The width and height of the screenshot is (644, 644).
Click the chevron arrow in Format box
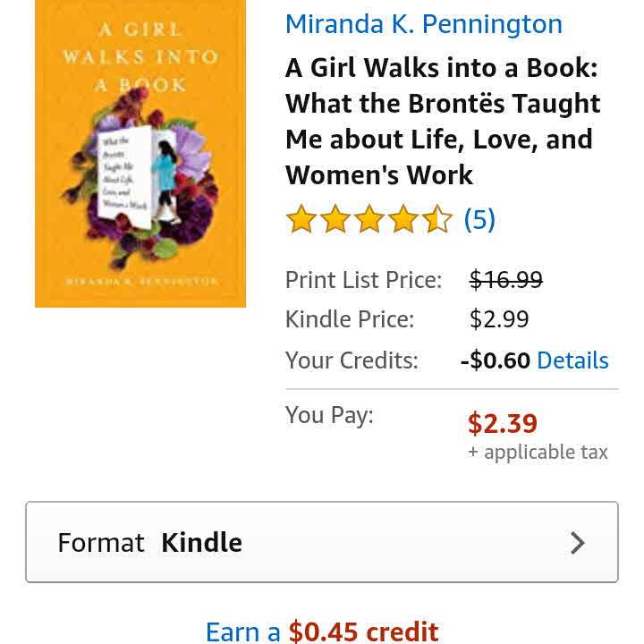click(578, 543)
